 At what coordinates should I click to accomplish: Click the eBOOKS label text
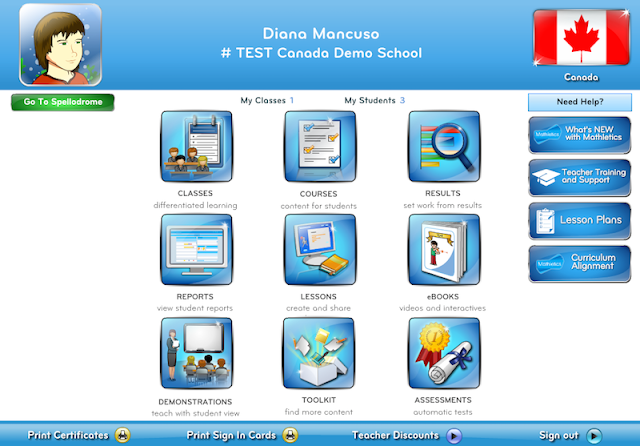[442, 297]
